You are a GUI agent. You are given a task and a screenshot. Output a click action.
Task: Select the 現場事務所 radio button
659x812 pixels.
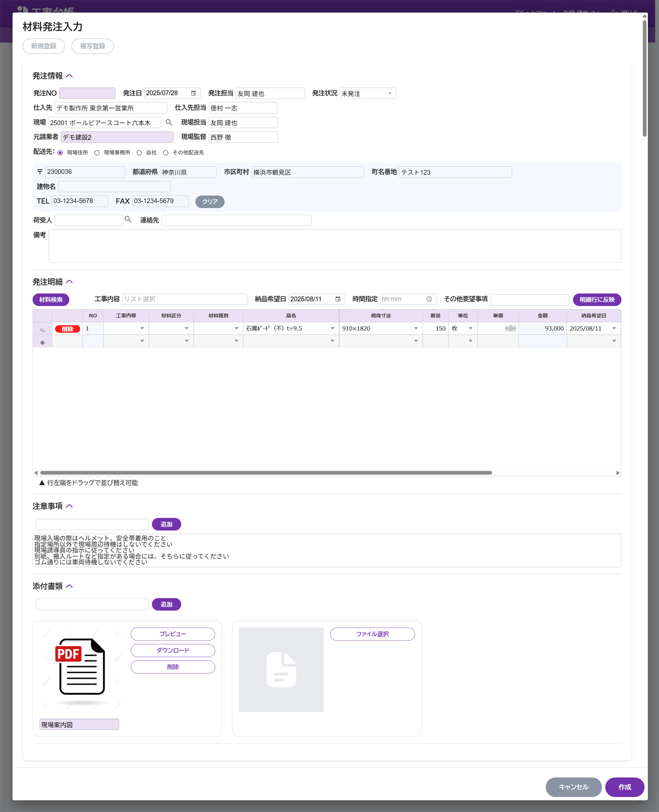coord(97,153)
